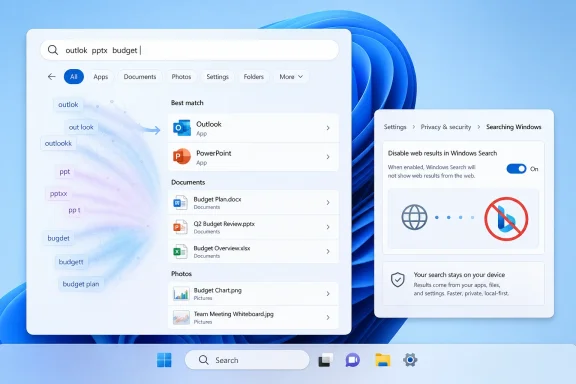Screen dimensions: 576x384
Task: Click the shield checkmark icon
Action: (x=397, y=280)
